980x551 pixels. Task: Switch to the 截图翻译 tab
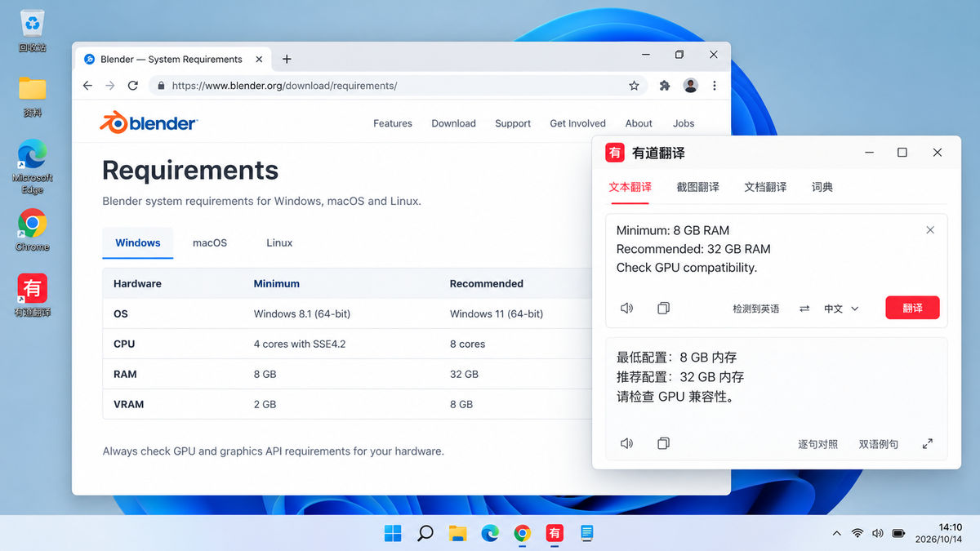697,187
